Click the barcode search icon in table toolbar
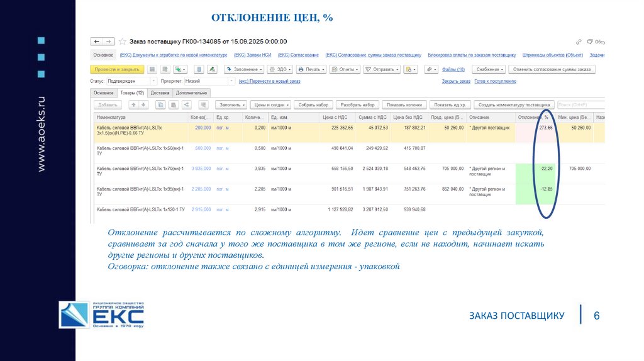Viewport: 644px width, 361px height. click(x=204, y=105)
